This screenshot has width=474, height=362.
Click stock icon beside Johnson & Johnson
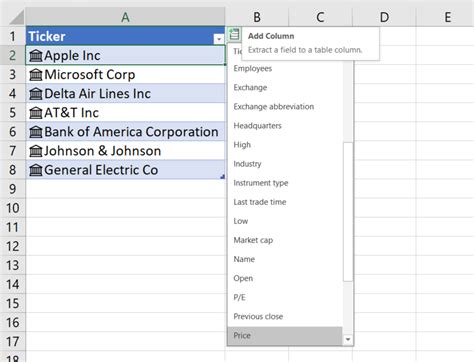pyautogui.click(x=36, y=151)
